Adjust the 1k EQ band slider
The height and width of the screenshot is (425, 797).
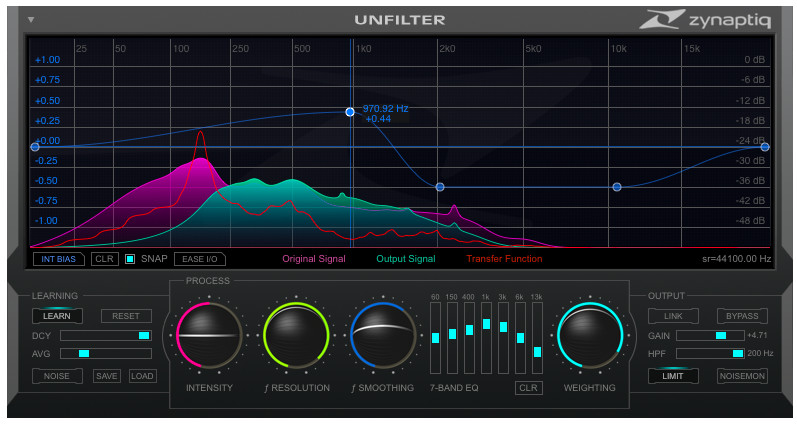pyautogui.click(x=486, y=338)
